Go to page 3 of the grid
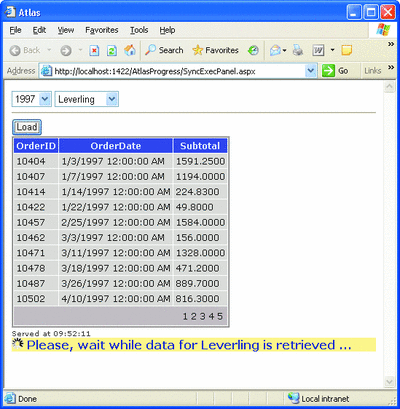Image resolution: width=400 pixels, height=409 pixels. coord(203,316)
